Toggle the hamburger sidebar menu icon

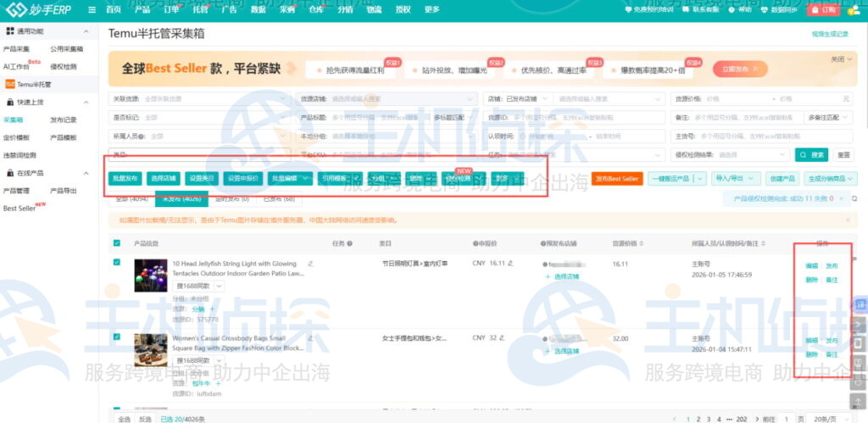coord(92,9)
